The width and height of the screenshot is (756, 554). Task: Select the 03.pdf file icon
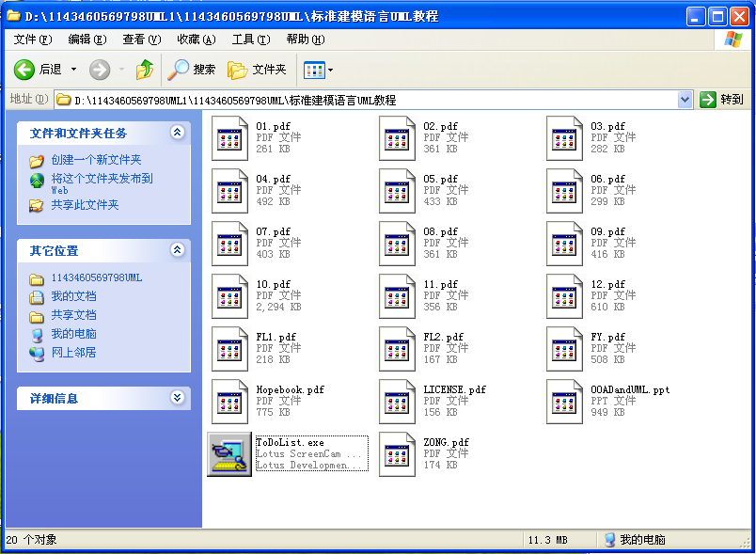pos(564,138)
